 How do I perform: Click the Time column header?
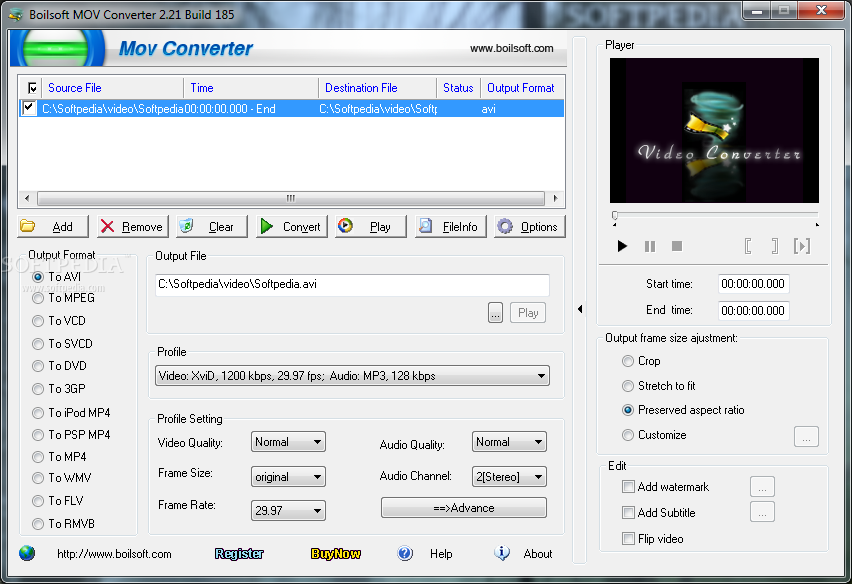click(251, 88)
